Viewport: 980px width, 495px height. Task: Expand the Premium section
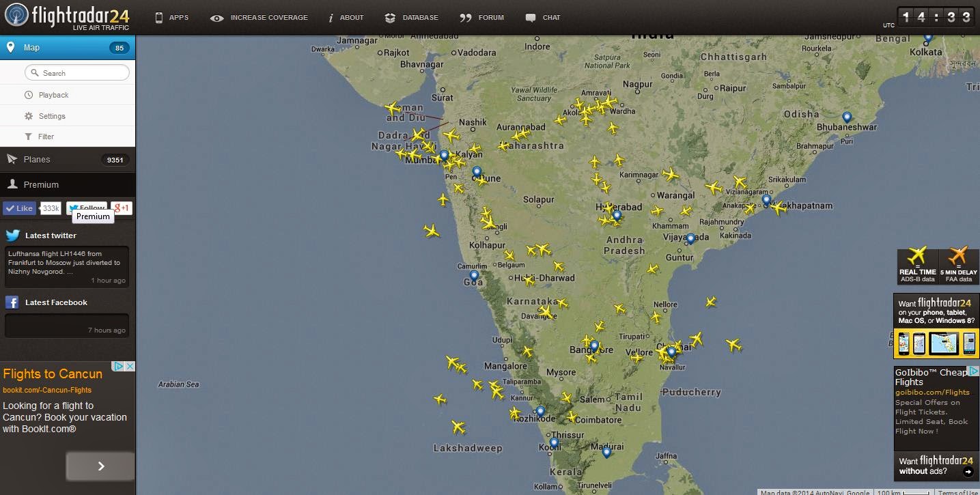[68, 184]
